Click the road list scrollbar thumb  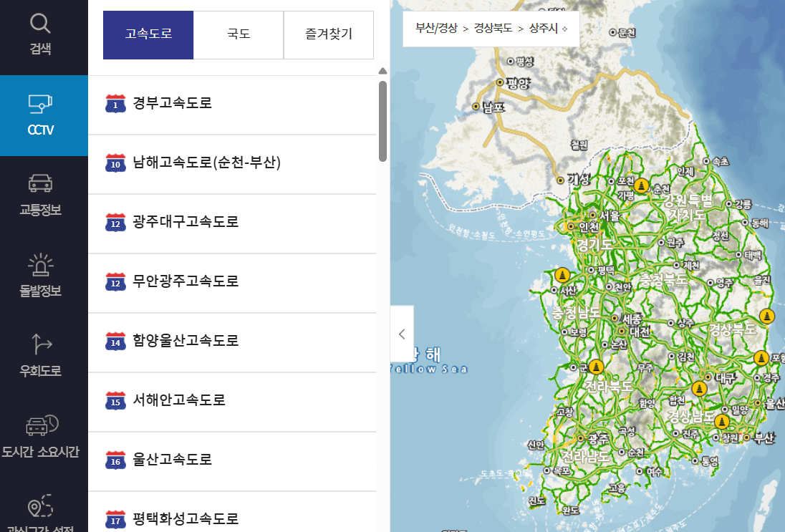[x=383, y=121]
